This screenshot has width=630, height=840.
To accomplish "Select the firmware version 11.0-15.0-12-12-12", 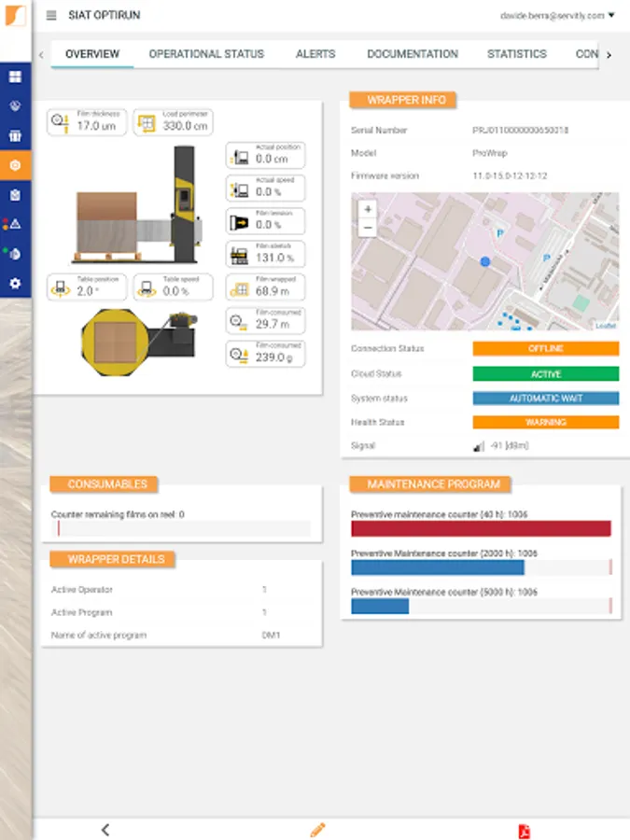I will (510, 175).
